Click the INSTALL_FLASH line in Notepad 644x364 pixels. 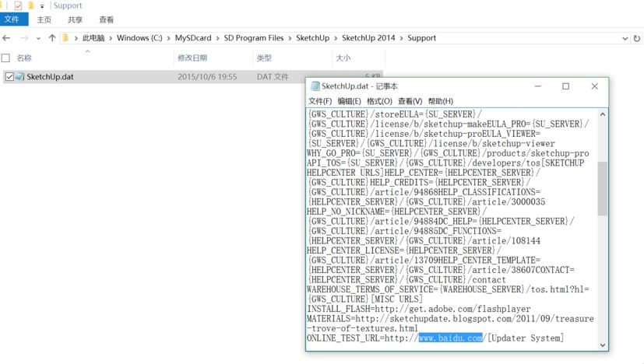click(418, 309)
